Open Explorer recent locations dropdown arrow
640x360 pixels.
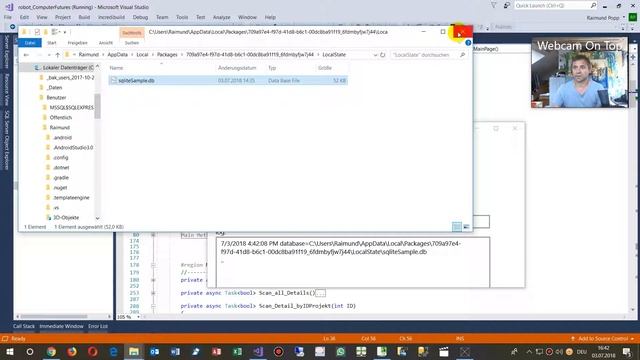tap(49, 55)
